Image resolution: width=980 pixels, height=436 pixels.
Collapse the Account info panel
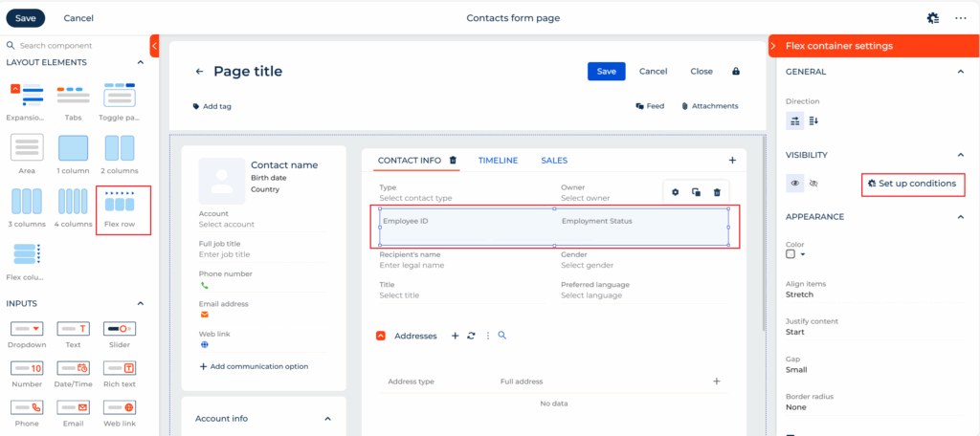[328, 419]
